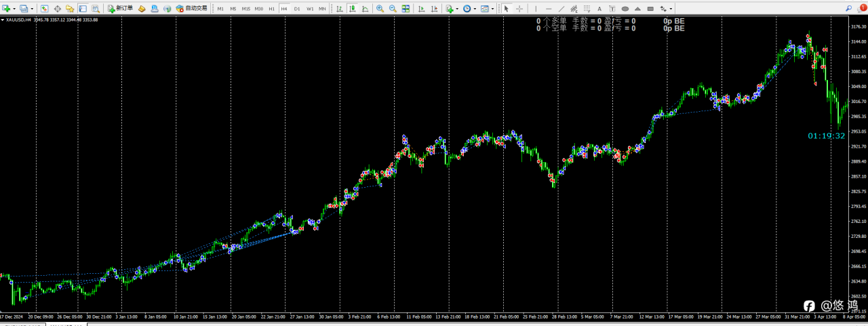Click the 01:19:32 candle countdown timer
This screenshot has width=868, height=326.
[827, 136]
